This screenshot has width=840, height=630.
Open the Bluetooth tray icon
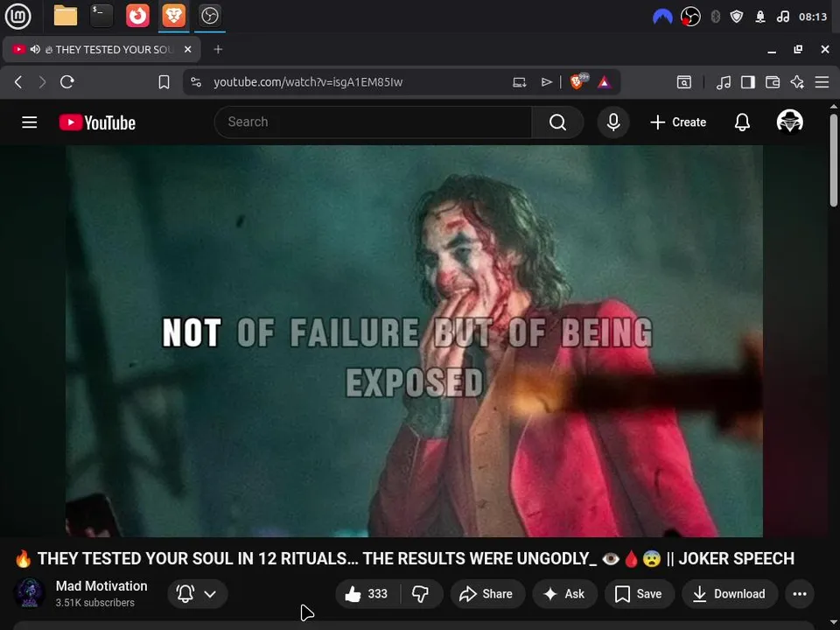pos(715,17)
